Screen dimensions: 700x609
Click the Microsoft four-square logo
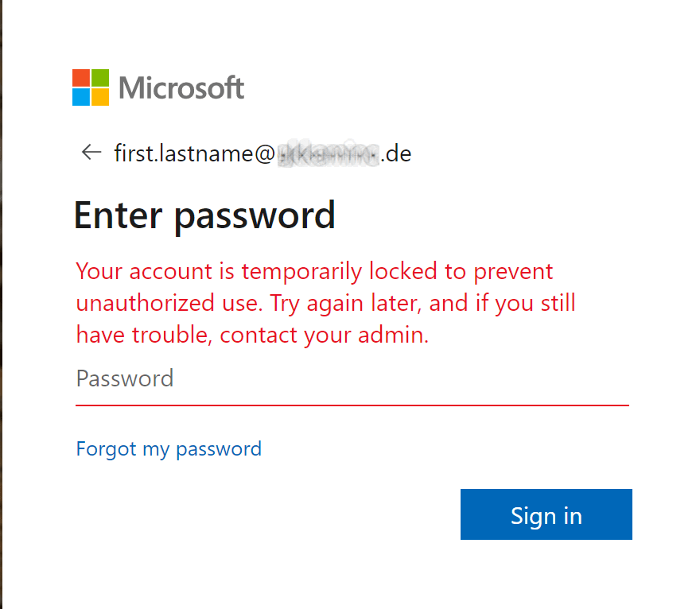pyautogui.click(x=91, y=87)
